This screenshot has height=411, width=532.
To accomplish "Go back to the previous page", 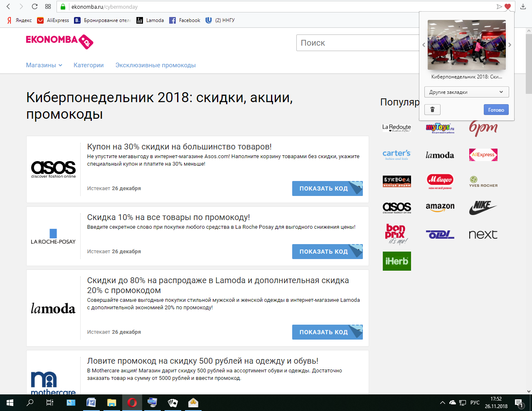I will pos(8,7).
